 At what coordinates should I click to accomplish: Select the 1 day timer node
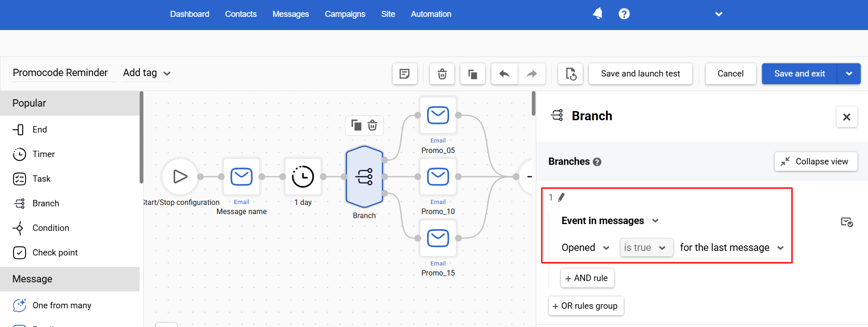point(303,177)
